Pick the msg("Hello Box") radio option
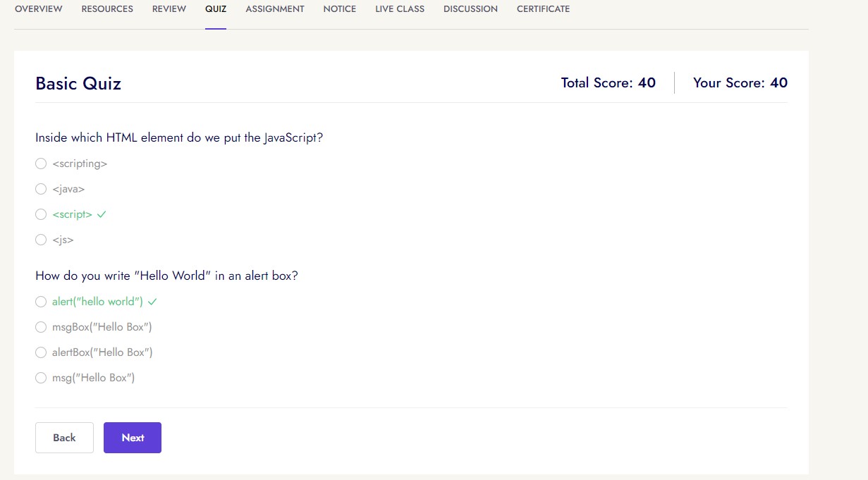The image size is (868, 480). [41, 378]
